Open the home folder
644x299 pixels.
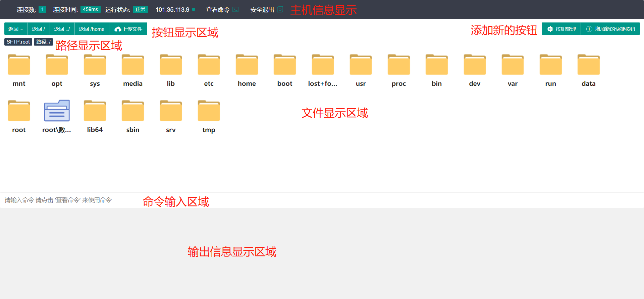click(x=247, y=65)
